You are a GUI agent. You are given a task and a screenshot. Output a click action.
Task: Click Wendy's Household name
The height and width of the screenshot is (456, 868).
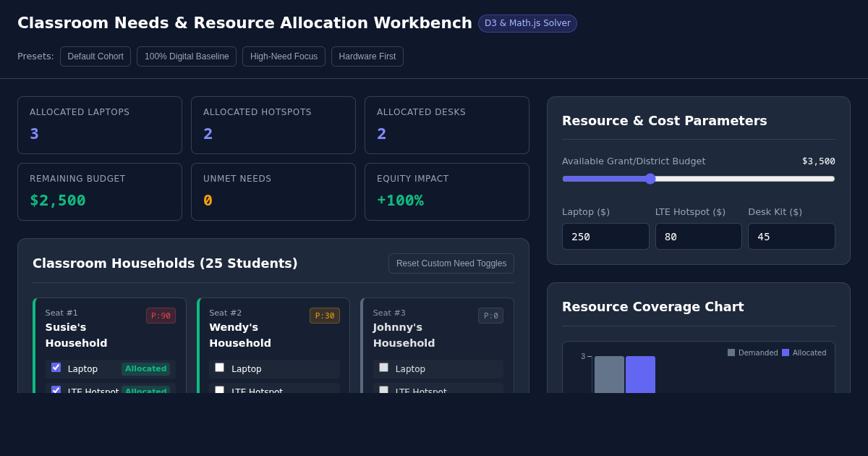(x=240, y=335)
